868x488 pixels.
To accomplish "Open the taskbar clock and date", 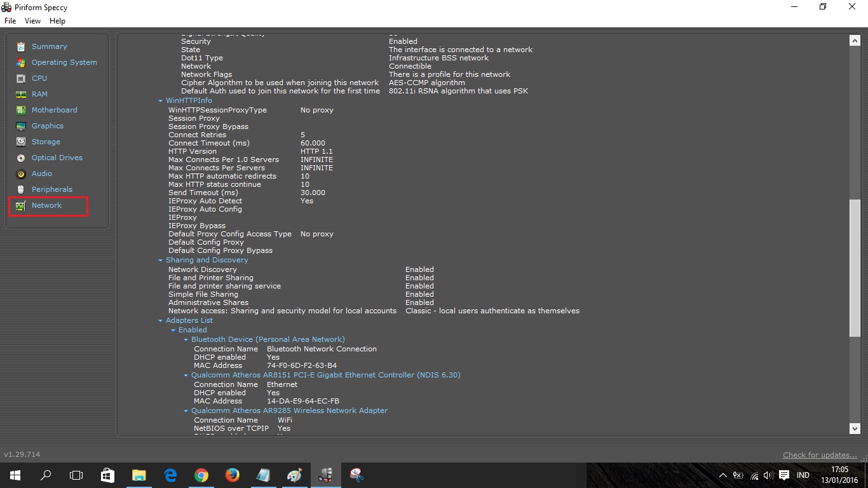I will pyautogui.click(x=839, y=475).
